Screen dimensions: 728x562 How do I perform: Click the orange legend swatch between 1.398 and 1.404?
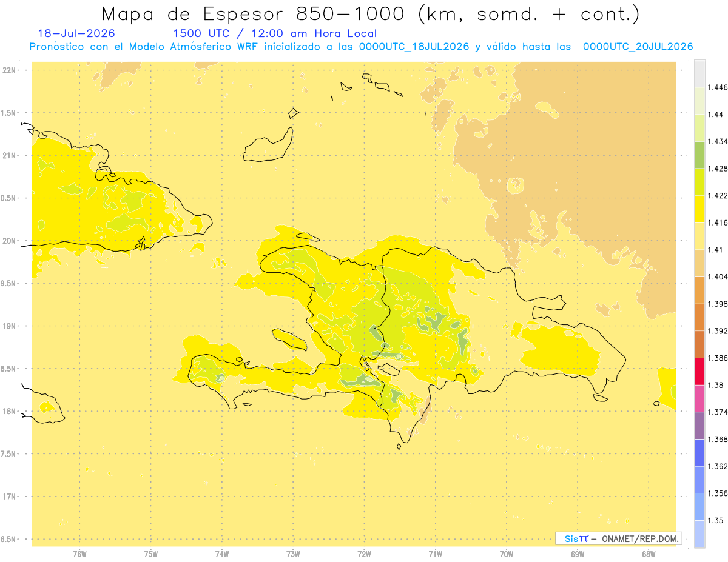coord(699,290)
